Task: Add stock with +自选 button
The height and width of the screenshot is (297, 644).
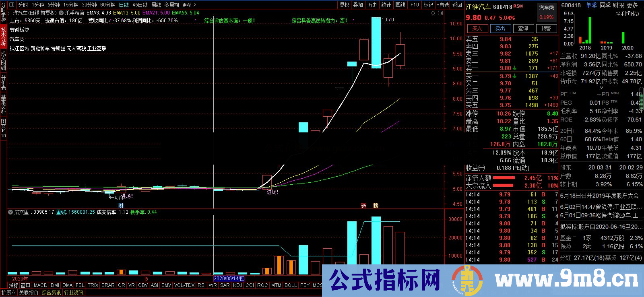Action: pos(443,5)
